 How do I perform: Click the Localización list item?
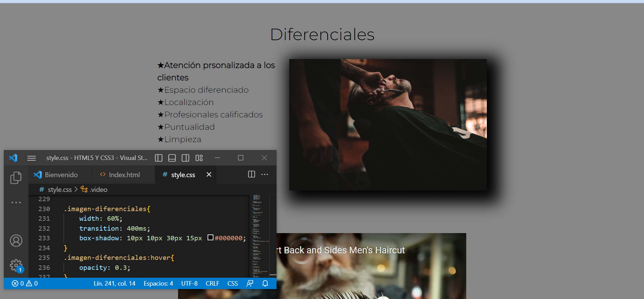[x=186, y=102]
